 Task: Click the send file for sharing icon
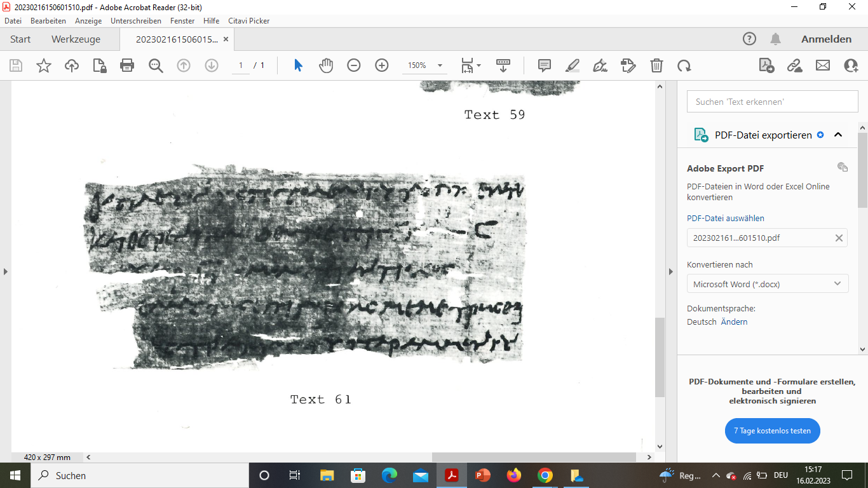click(767, 65)
